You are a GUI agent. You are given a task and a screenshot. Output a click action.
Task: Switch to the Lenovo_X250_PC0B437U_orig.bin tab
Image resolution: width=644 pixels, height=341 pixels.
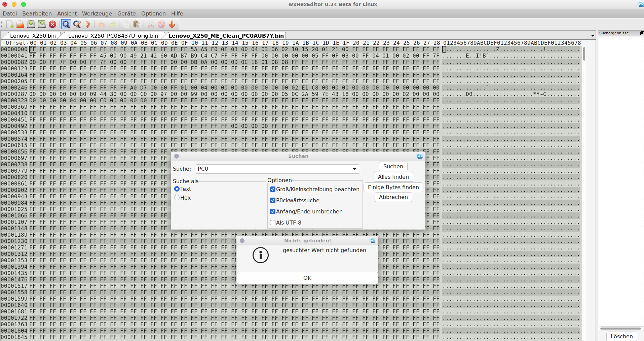tap(113, 36)
